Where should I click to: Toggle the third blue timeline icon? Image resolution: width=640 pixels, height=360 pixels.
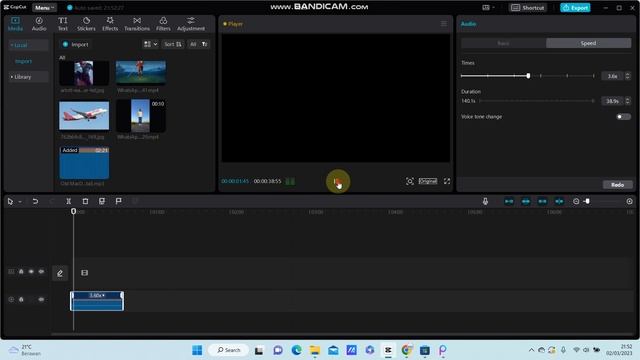pos(542,201)
